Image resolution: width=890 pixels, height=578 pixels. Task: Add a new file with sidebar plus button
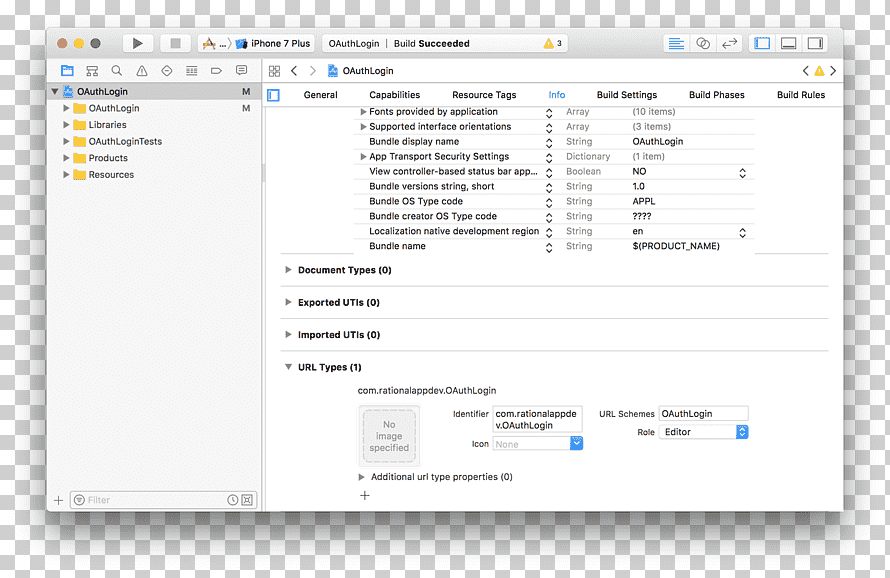[x=58, y=500]
